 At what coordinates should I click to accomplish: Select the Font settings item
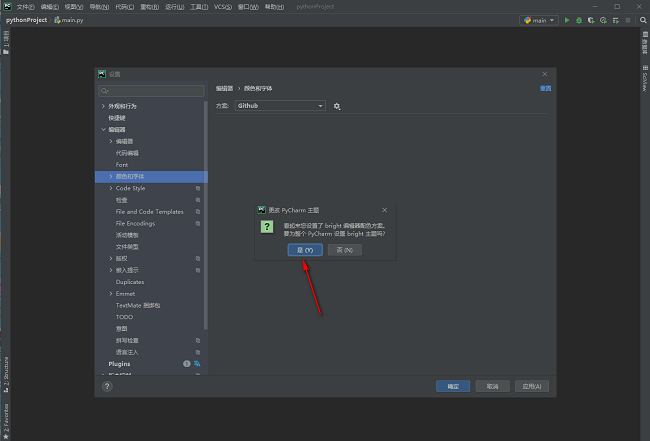coord(122,165)
